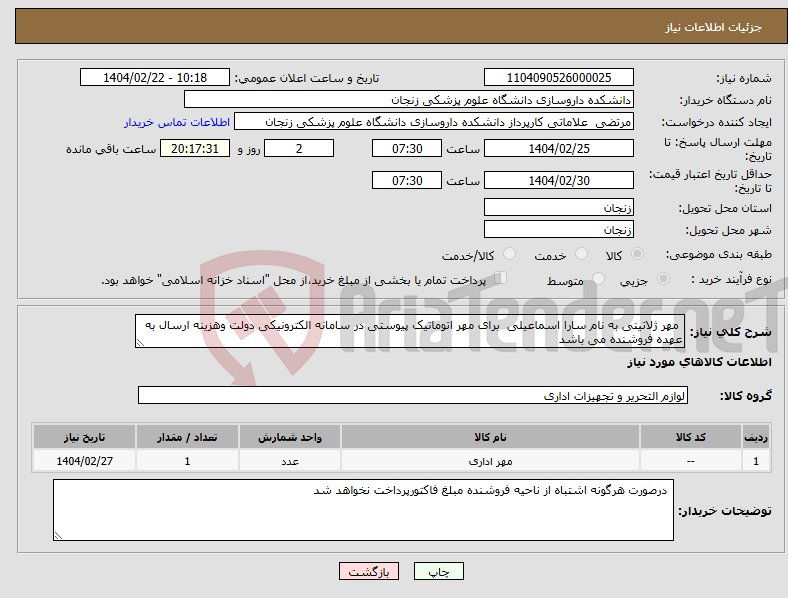Click the response deadline date 1404/02/25

click(558, 148)
